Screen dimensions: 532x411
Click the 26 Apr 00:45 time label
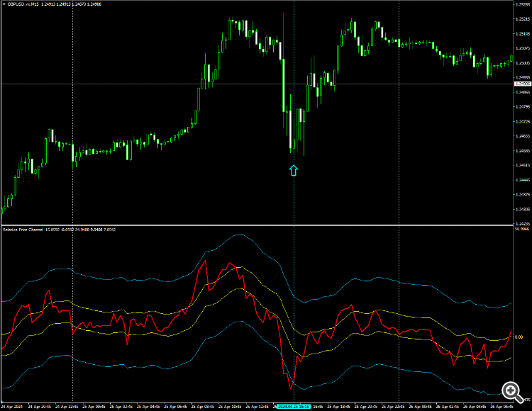pyautogui.click(x=420, y=407)
